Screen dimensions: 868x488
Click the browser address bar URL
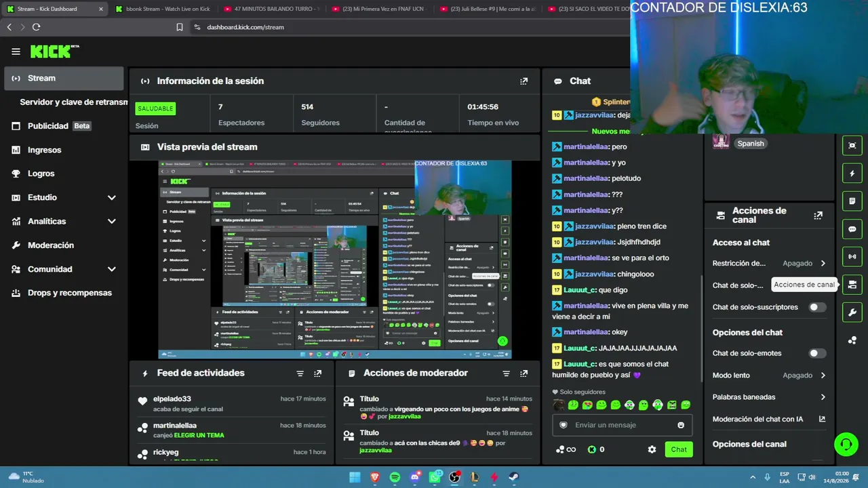[245, 27]
